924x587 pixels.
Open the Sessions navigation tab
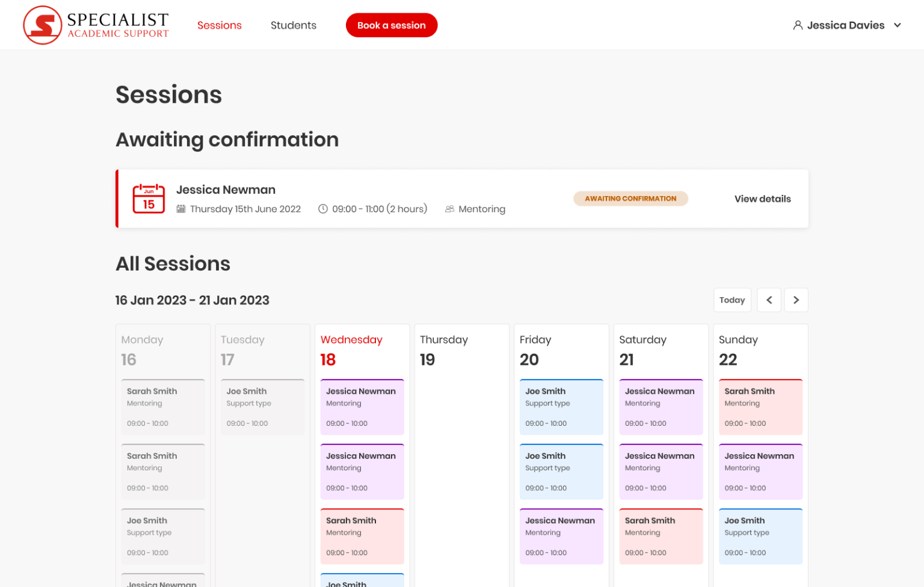coord(219,25)
